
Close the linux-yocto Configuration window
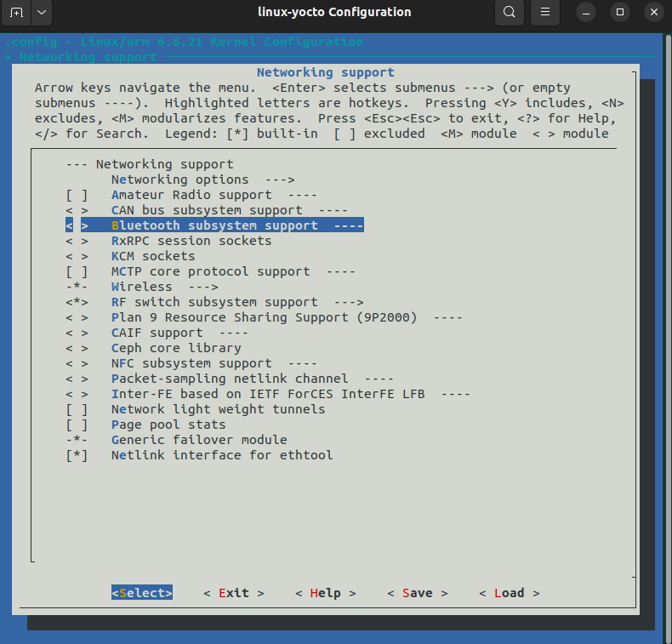tap(652, 13)
